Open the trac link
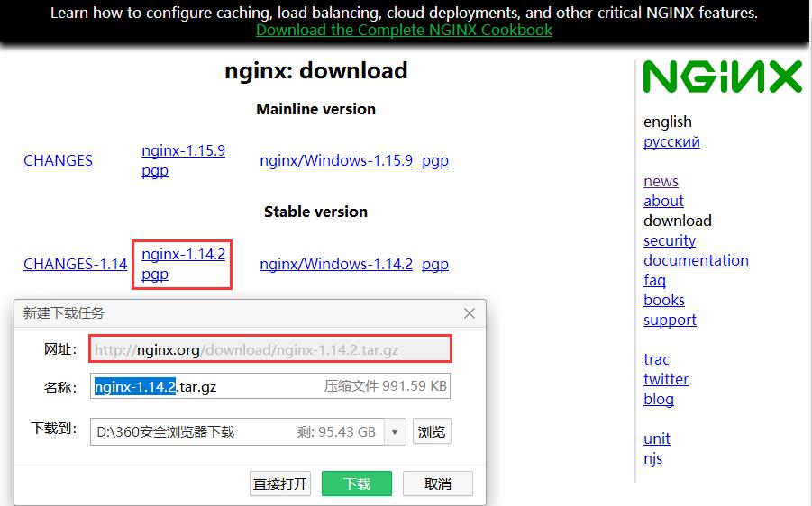This screenshot has height=506, width=812. (656, 359)
